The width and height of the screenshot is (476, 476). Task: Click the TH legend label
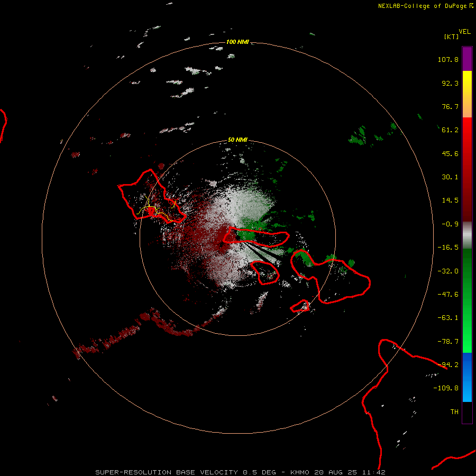point(454,412)
